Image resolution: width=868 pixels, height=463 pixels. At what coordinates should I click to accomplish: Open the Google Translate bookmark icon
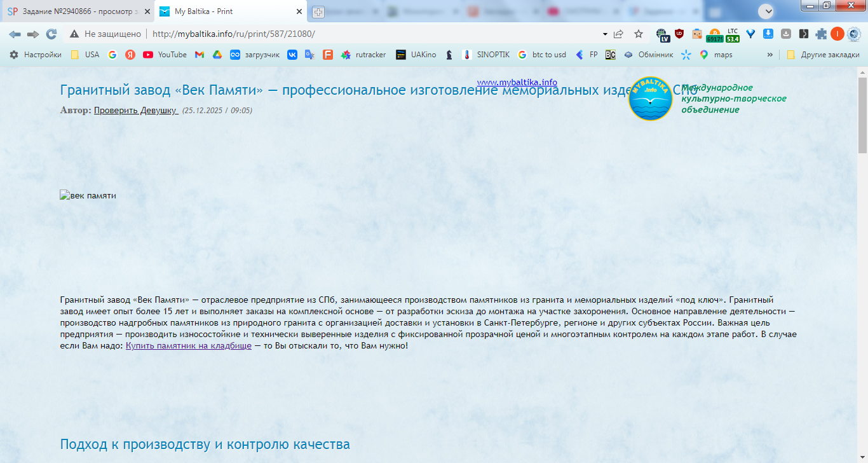pyautogui.click(x=310, y=55)
